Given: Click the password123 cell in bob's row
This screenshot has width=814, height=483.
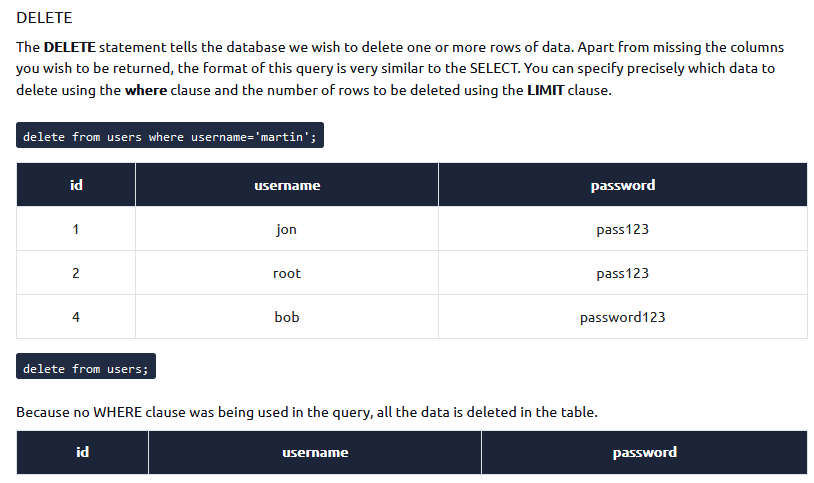Looking at the screenshot, I should (x=622, y=317).
